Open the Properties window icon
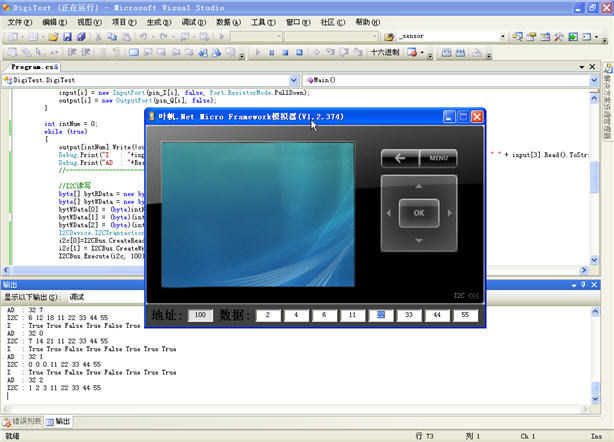 (531, 37)
